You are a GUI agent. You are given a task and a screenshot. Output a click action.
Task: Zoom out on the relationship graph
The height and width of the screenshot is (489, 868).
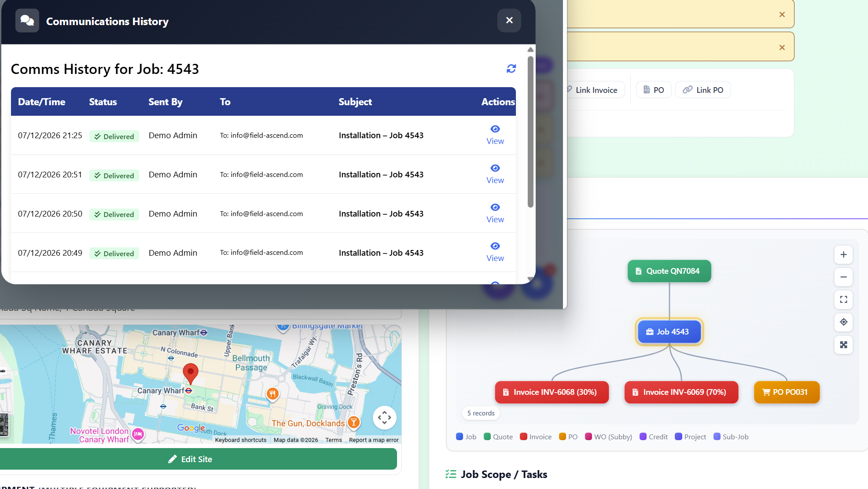[843, 277]
